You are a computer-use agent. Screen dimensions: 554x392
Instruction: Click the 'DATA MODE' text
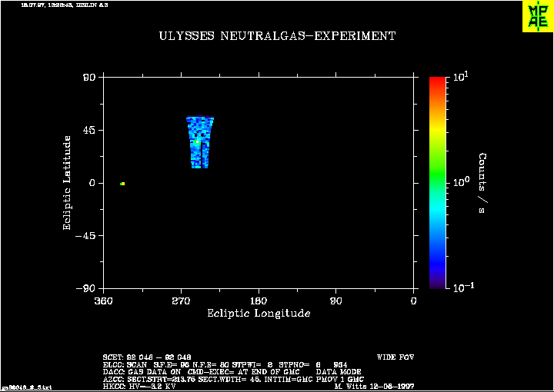click(x=339, y=372)
